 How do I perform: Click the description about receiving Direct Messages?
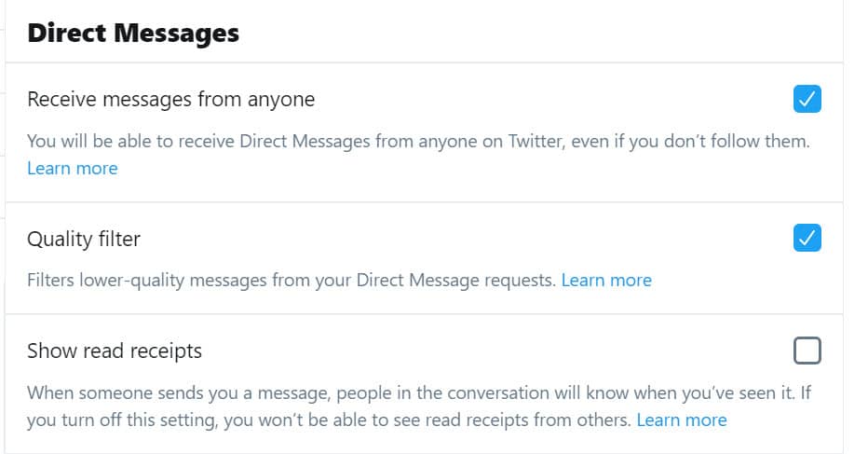(x=419, y=142)
